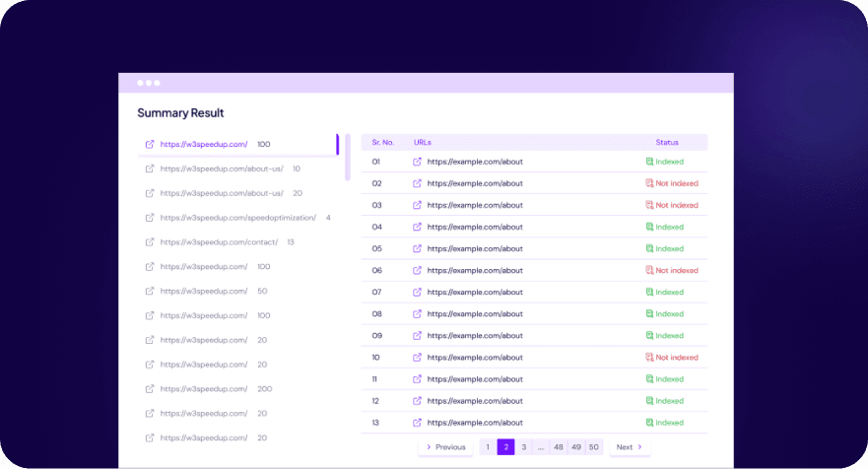
Task: Click external link icon beside speedoptimization URL
Action: pyautogui.click(x=150, y=218)
